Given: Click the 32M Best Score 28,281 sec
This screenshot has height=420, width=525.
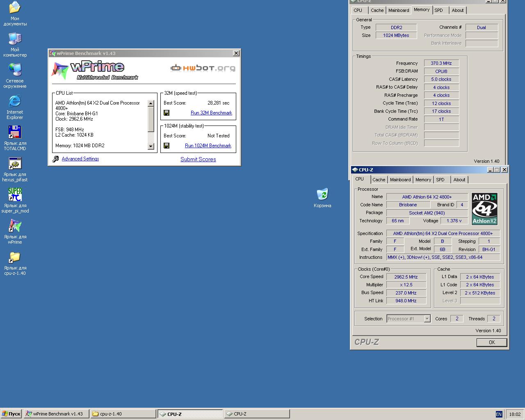Looking at the screenshot, I should pyautogui.click(x=219, y=103).
